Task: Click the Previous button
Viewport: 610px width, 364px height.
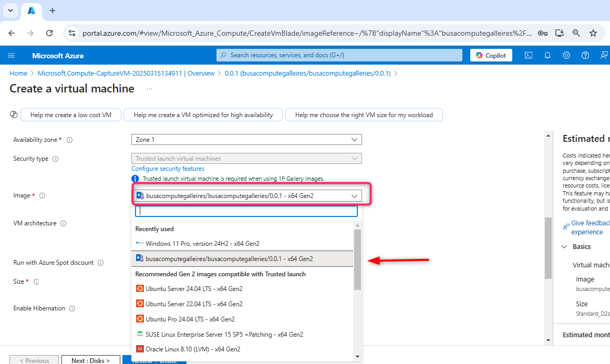Action: pyautogui.click(x=34, y=360)
